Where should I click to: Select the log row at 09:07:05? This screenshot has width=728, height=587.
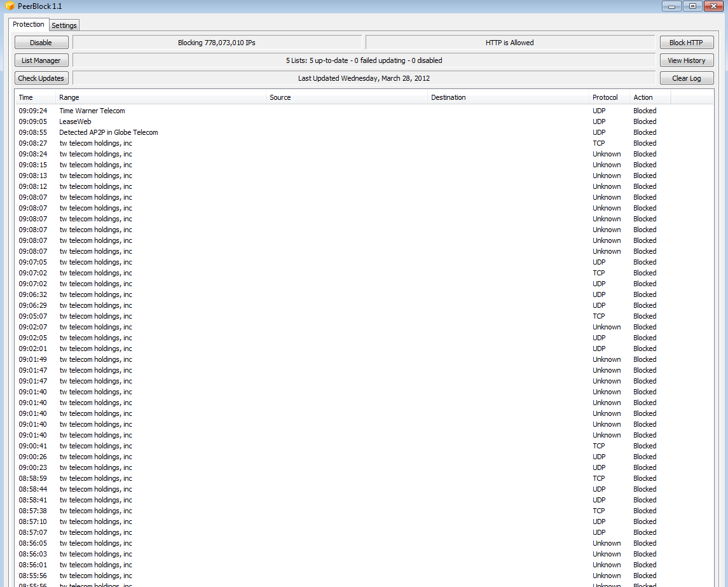point(364,262)
